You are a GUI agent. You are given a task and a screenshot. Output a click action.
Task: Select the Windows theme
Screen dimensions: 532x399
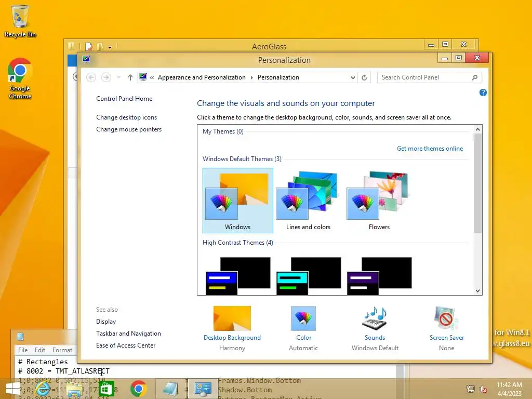pyautogui.click(x=237, y=201)
